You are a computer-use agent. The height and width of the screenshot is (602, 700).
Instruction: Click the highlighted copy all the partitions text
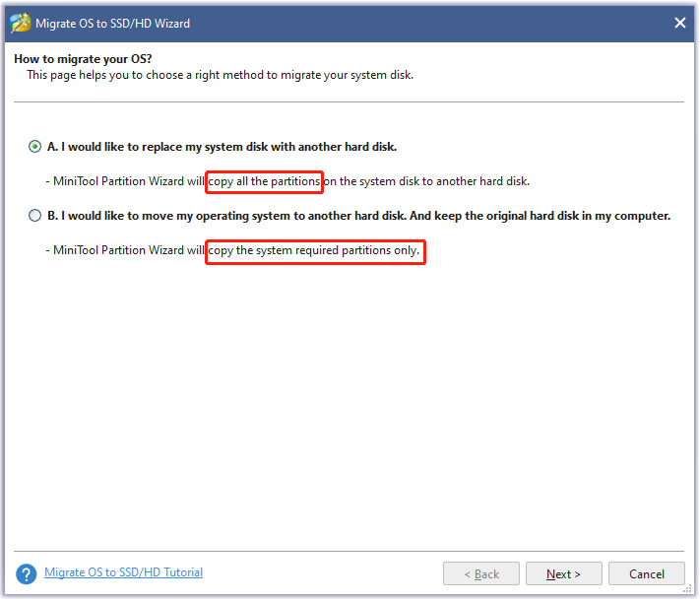click(x=264, y=182)
